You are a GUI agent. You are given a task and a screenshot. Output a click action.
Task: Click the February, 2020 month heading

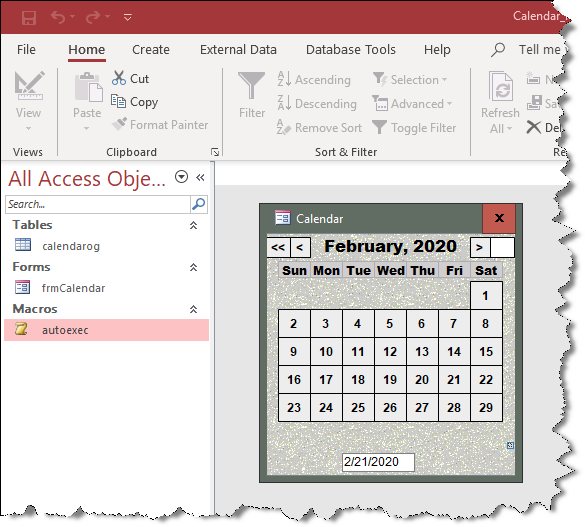tap(390, 246)
